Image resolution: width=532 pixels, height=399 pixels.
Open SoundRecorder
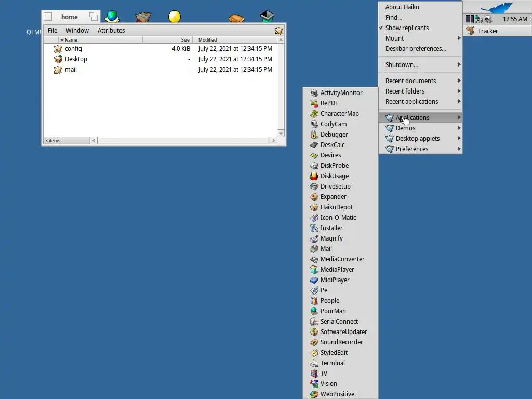pyautogui.click(x=340, y=342)
